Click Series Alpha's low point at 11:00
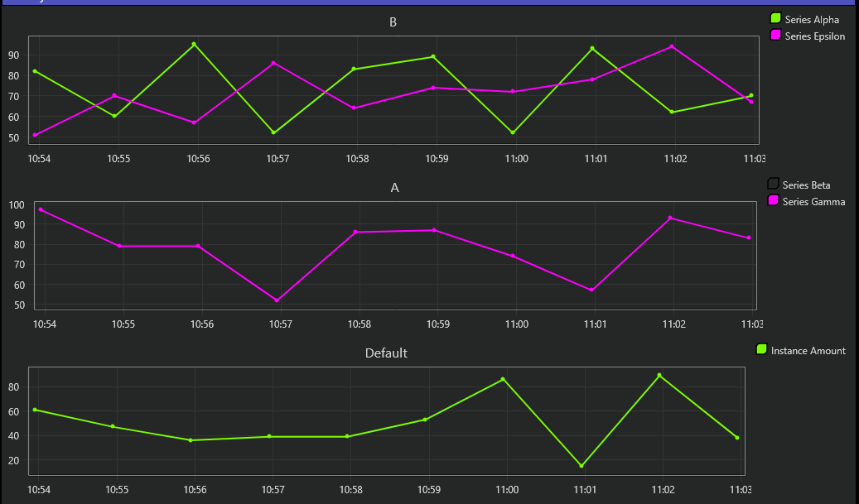 (x=513, y=132)
